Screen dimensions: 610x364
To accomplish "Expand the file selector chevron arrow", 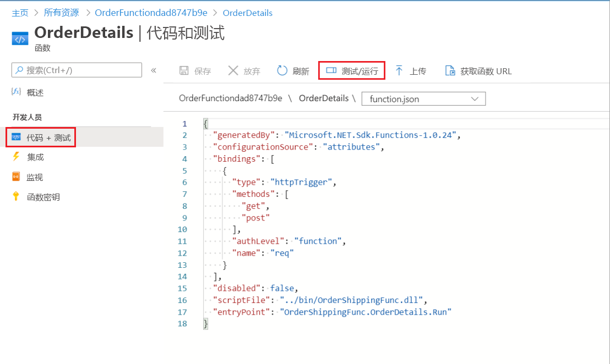I will coord(475,98).
